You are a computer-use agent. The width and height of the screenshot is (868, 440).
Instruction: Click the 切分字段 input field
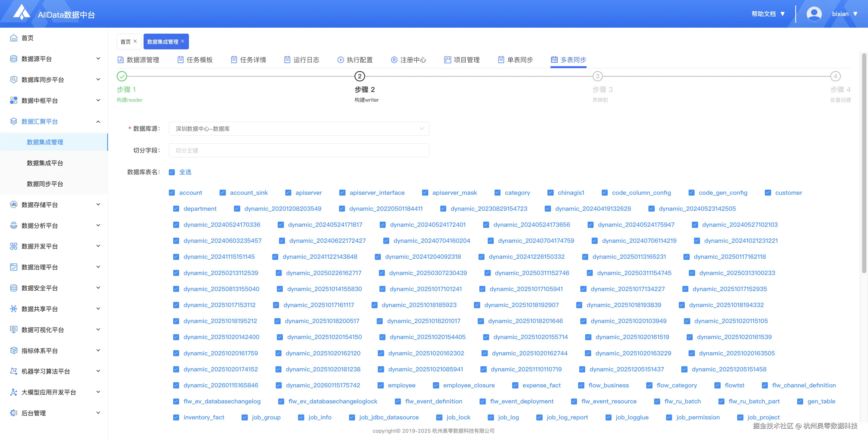click(299, 151)
